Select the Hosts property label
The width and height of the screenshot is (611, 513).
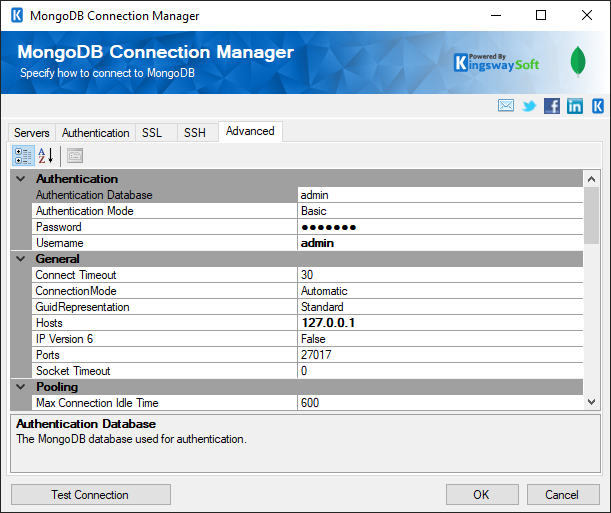164,323
